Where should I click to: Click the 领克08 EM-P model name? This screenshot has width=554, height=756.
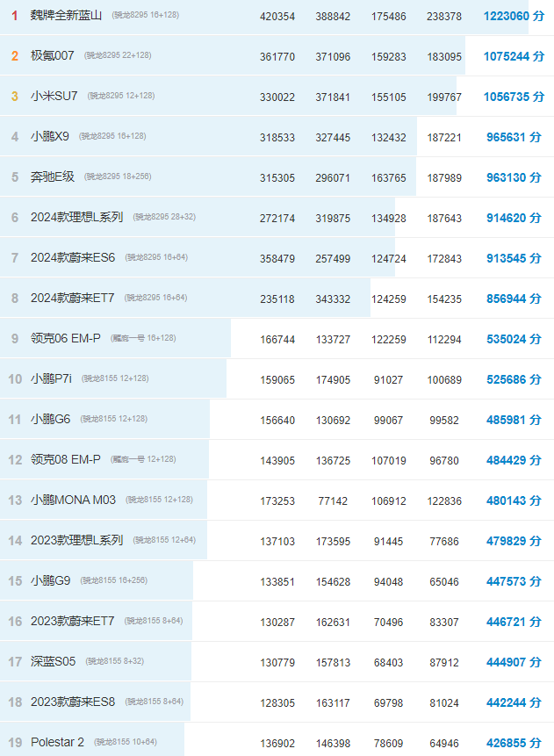66,460
